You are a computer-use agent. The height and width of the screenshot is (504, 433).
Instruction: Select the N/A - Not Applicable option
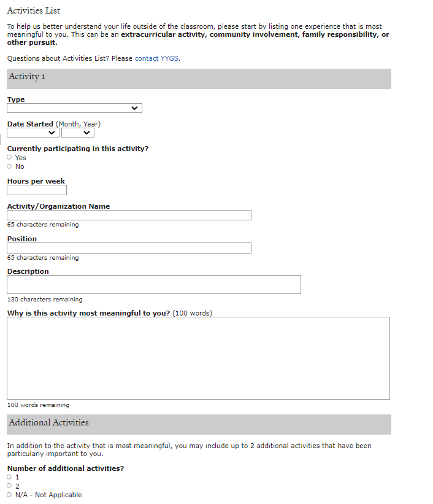(9, 495)
